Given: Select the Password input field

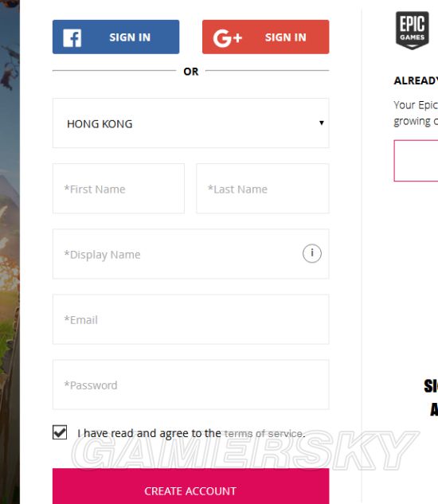Looking at the screenshot, I should point(190,385).
